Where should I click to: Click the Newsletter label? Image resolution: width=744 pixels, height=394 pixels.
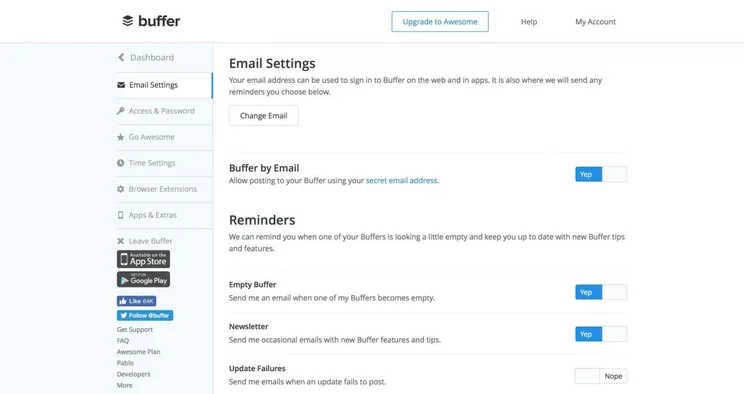pyautogui.click(x=249, y=327)
